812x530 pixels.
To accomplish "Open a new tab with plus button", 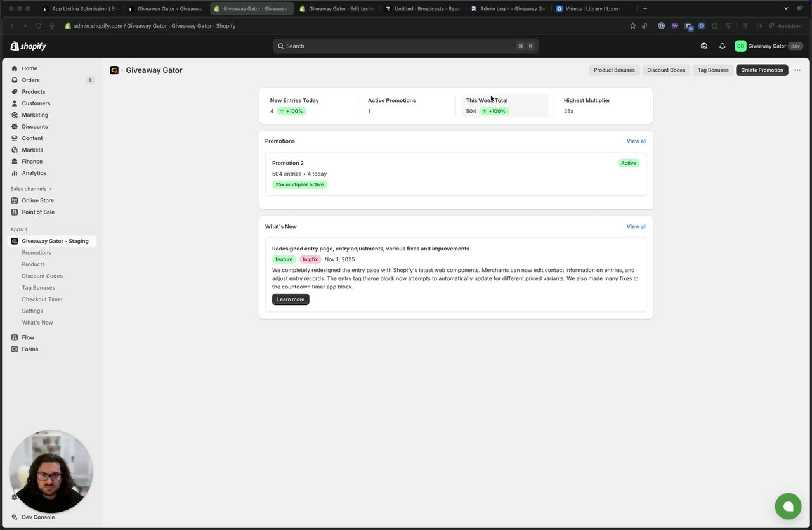I will 645,9.
